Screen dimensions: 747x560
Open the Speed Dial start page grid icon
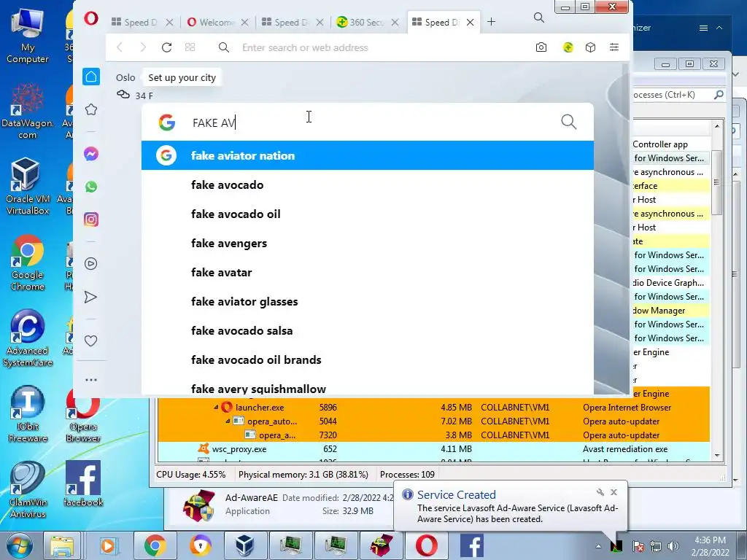coord(190,47)
